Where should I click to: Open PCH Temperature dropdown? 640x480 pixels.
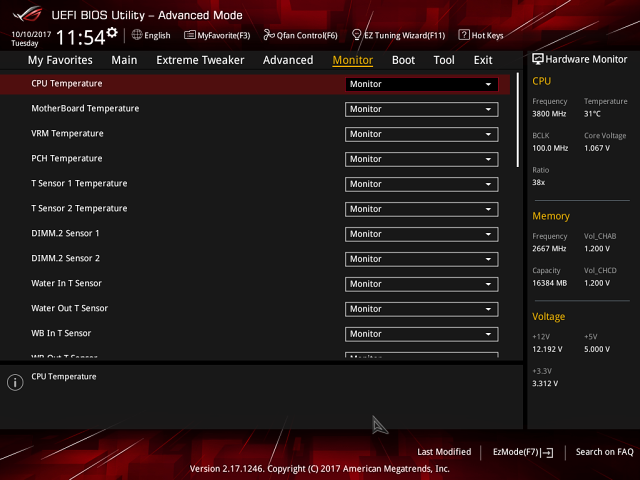422,159
